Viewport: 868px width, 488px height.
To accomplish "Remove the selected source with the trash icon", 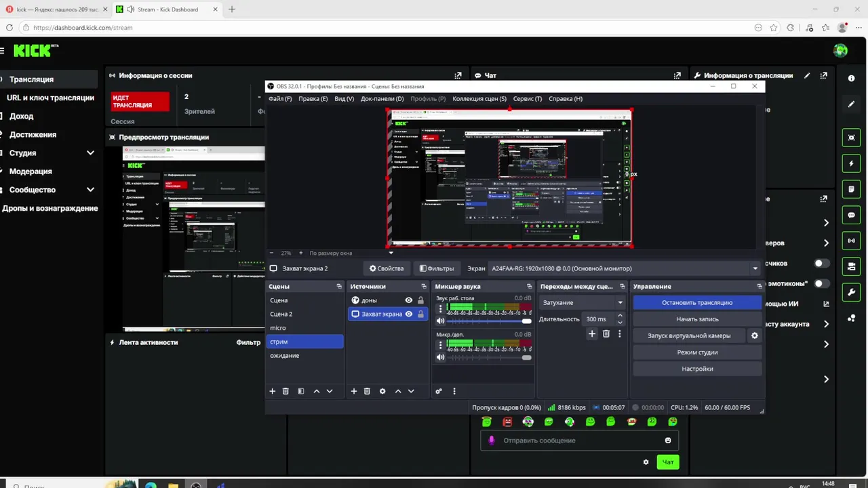I will pyautogui.click(x=367, y=391).
